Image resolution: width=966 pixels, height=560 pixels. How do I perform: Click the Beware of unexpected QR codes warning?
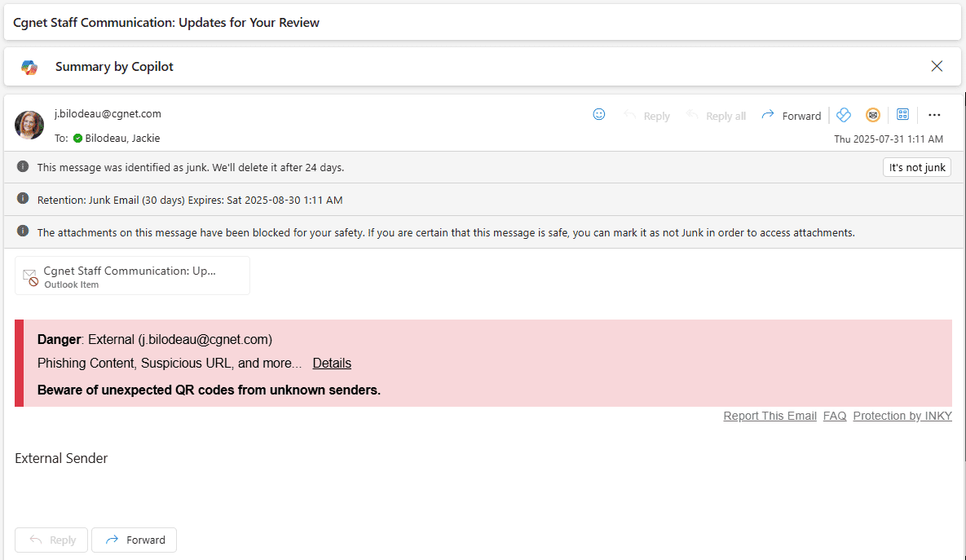coord(209,390)
